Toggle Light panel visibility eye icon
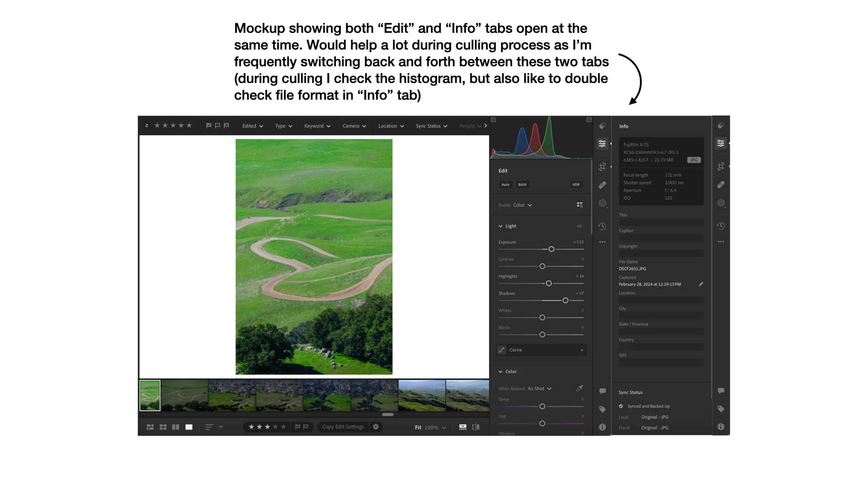 [580, 226]
